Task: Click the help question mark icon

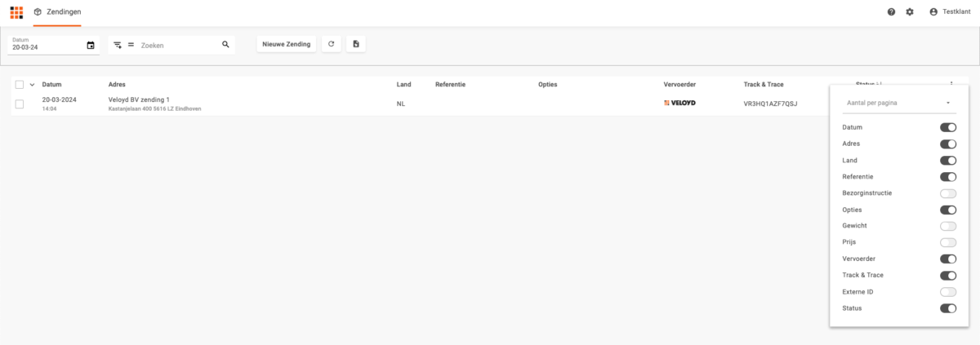Action: (892, 12)
